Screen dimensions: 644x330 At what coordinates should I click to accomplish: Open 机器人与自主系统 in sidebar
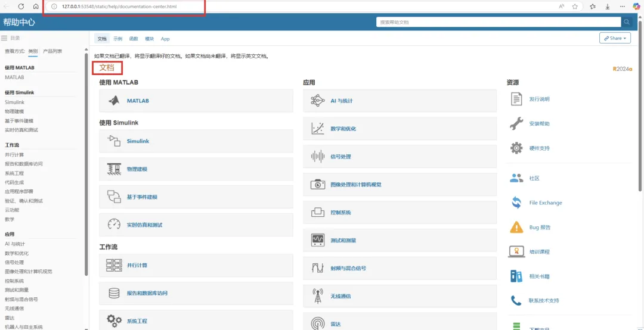24,327
